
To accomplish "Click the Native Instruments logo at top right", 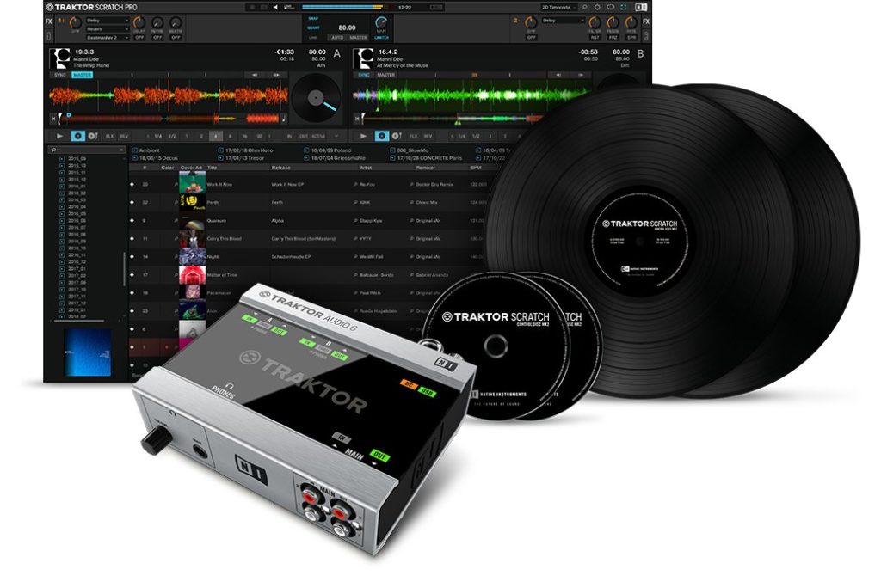I will (642, 8).
